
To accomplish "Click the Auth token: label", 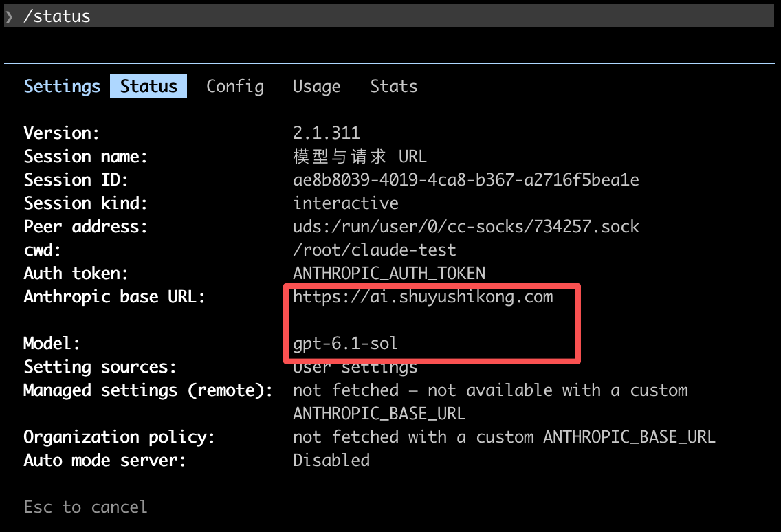I will [x=76, y=274].
